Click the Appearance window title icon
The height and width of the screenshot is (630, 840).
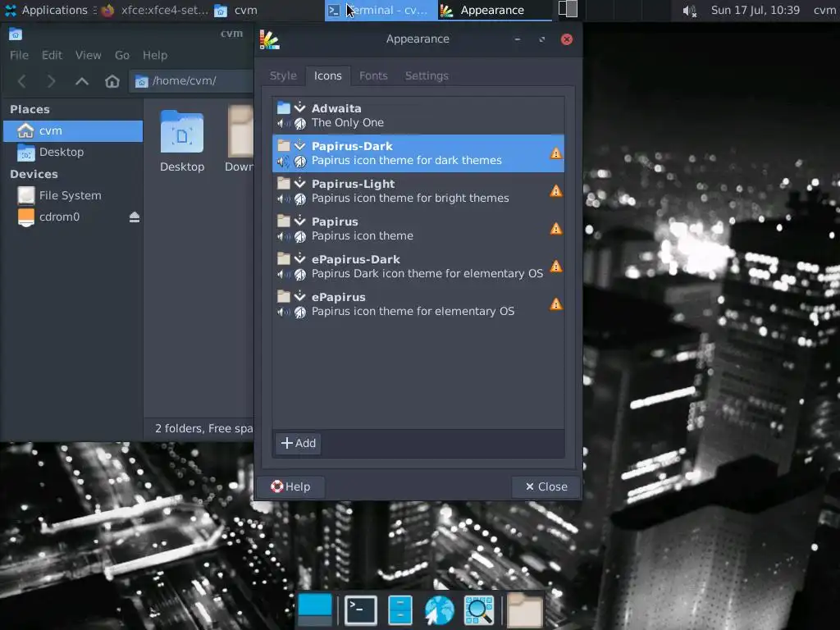pyautogui.click(x=269, y=39)
